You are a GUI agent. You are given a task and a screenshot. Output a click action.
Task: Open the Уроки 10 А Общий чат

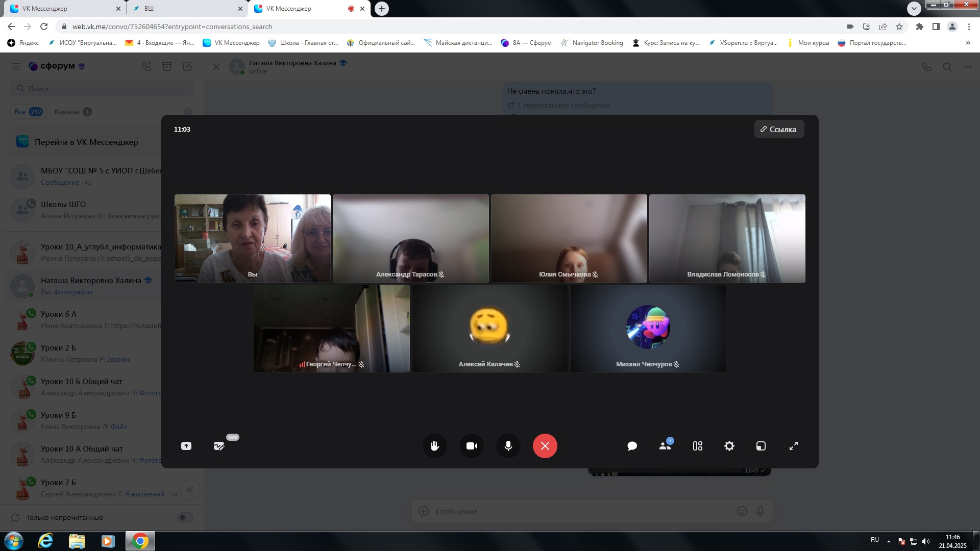click(86, 455)
